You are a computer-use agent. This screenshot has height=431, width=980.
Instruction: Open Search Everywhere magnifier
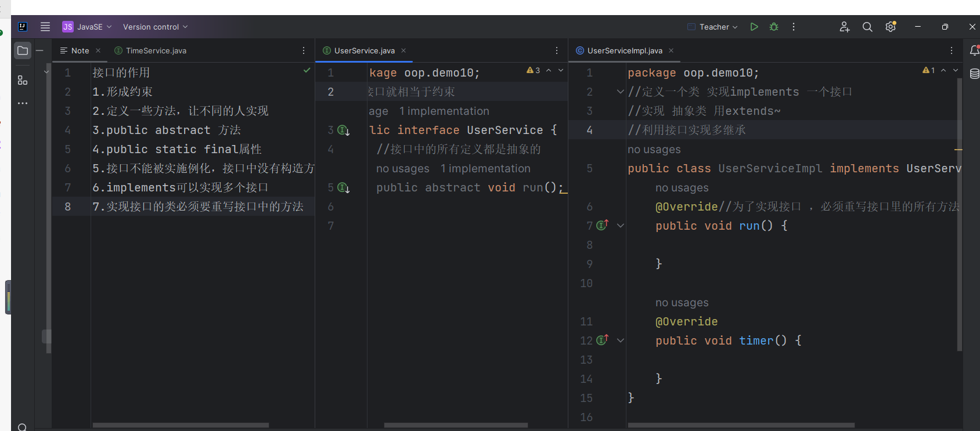(867, 27)
